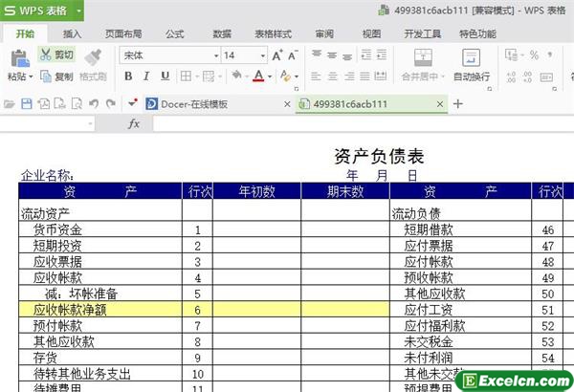Close the 499381c6acb111 document tab
The width and height of the screenshot is (574, 392).
click(x=440, y=104)
